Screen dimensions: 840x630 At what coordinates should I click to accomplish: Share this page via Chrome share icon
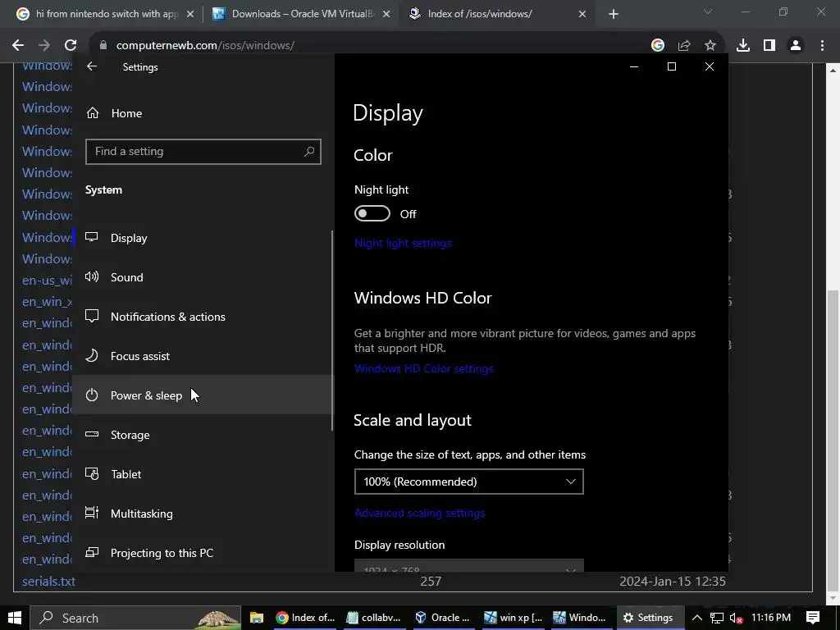pyautogui.click(x=684, y=46)
